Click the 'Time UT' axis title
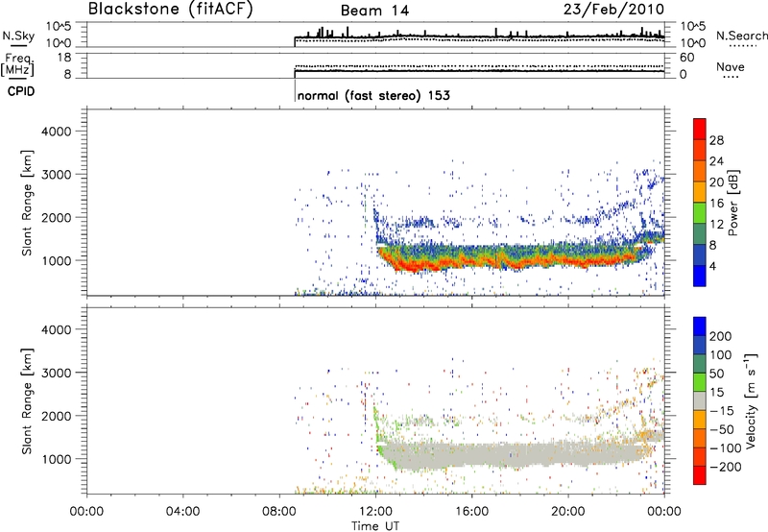 (375, 526)
